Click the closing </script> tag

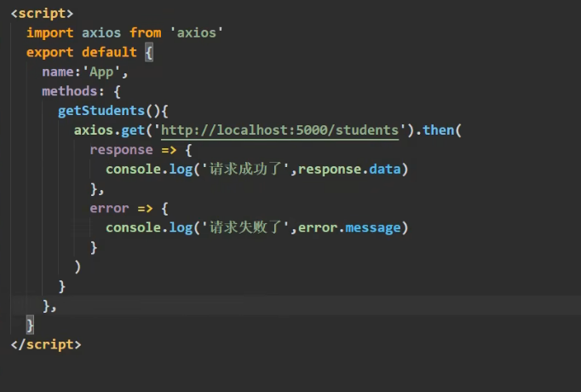46,344
